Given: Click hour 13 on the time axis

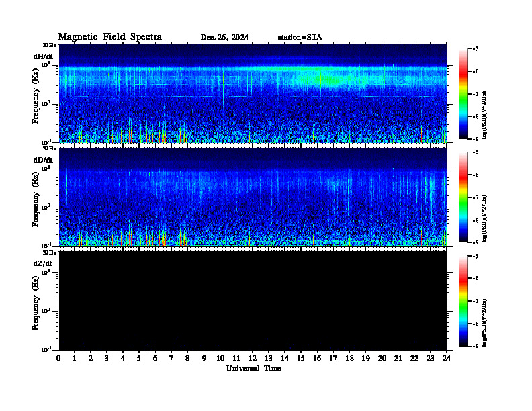Looking at the screenshot, I should 269,359.
